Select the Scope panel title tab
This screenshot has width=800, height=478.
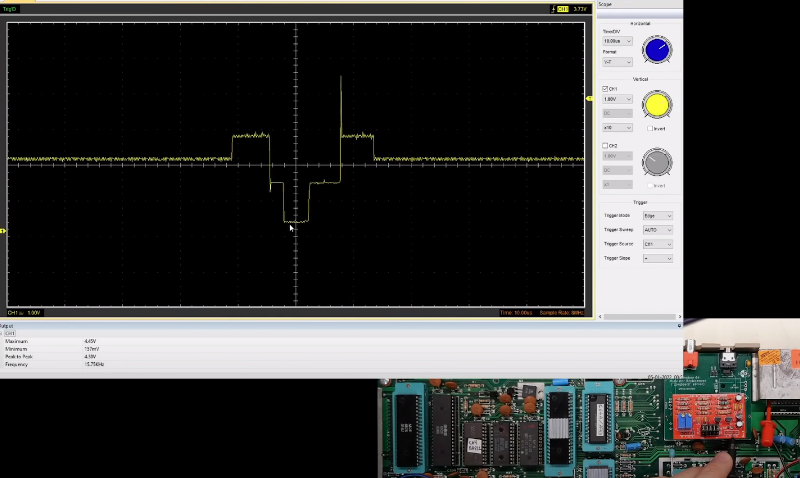[x=605, y=4]
